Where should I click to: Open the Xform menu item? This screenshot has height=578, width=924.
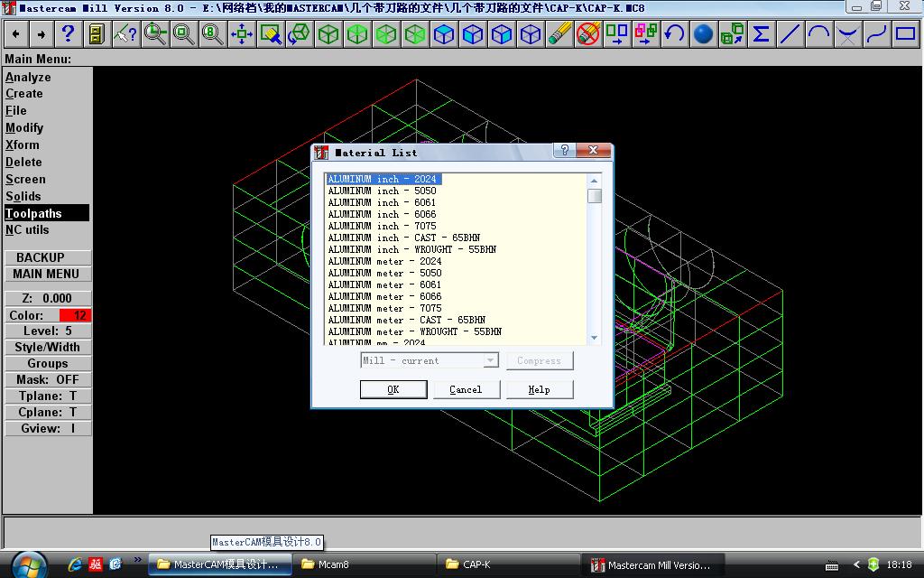pos(23,145)
